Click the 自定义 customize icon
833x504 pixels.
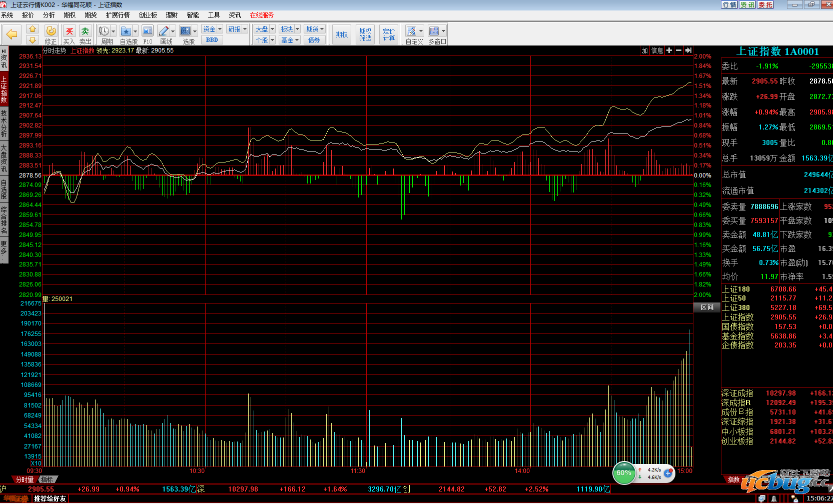[x=411, y=31]
